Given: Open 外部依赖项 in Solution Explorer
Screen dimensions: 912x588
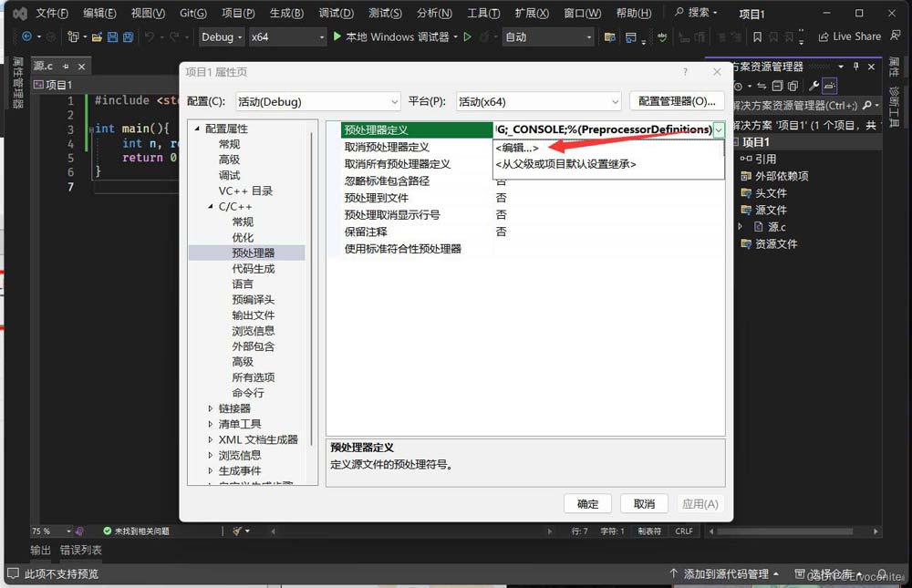Looking at the screenshot, I should tap(782, 176).
